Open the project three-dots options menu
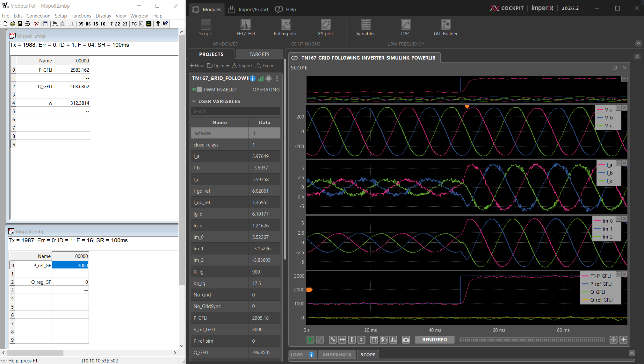 [x=277, y=78]
